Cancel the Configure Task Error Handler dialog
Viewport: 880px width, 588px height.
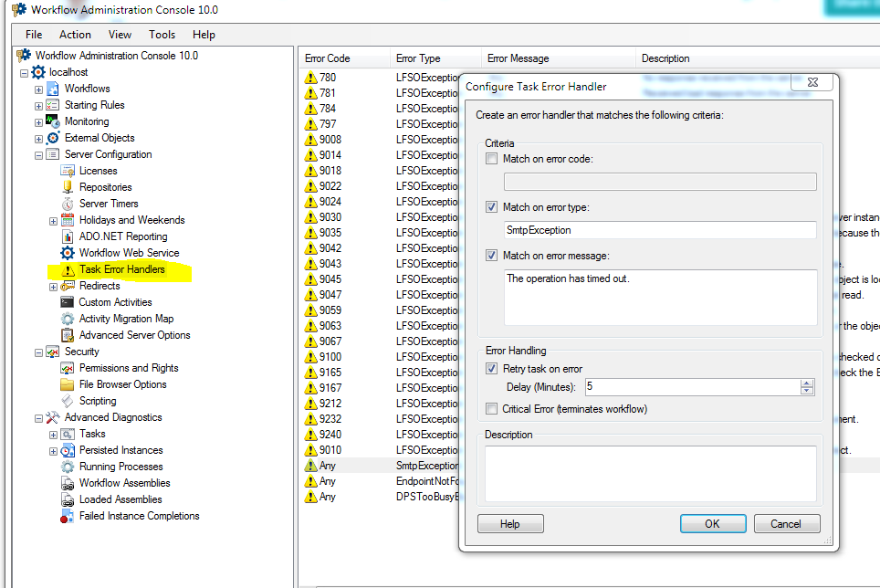click(x=787, y=524)
